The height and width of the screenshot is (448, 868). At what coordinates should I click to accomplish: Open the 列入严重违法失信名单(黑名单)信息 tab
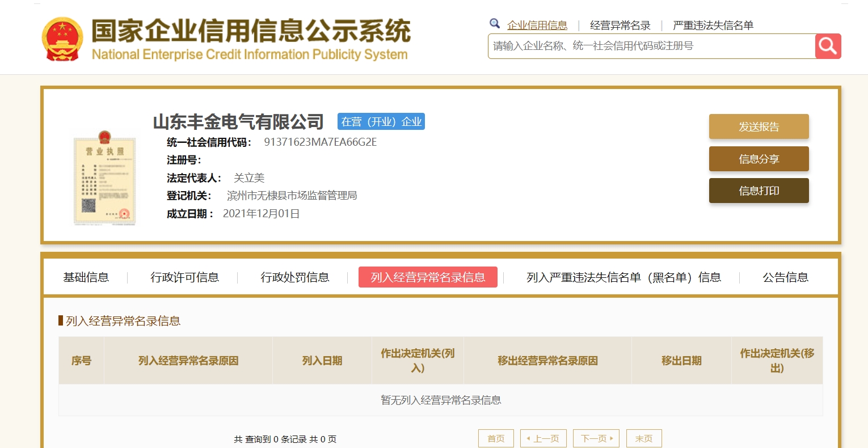point(624,277)
